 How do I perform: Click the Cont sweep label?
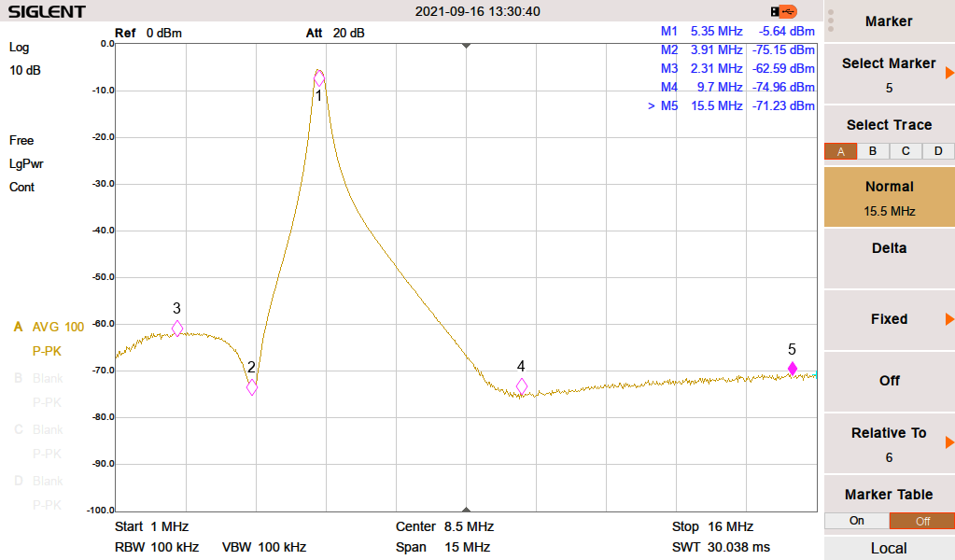point(21,188)
